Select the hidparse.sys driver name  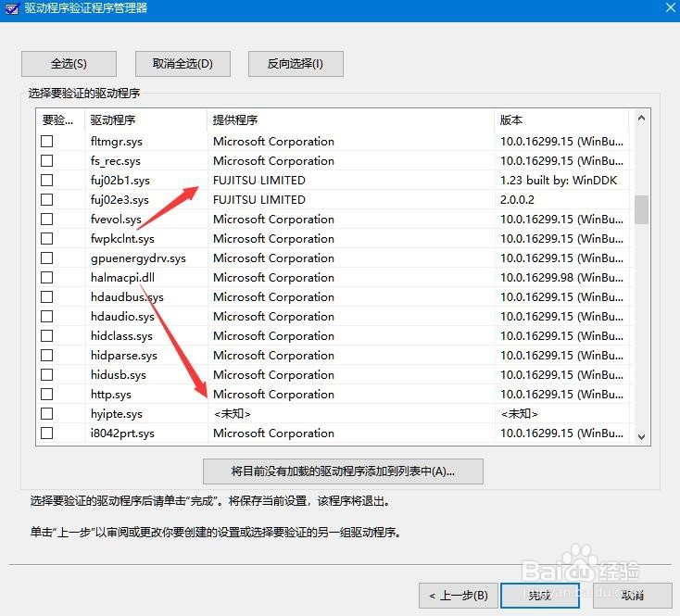[124, 356]
